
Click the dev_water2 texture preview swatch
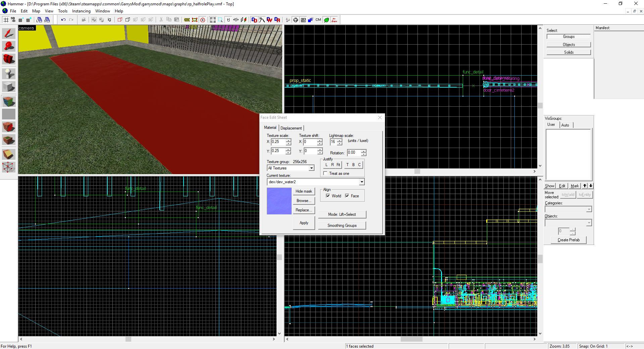(279, 201)
